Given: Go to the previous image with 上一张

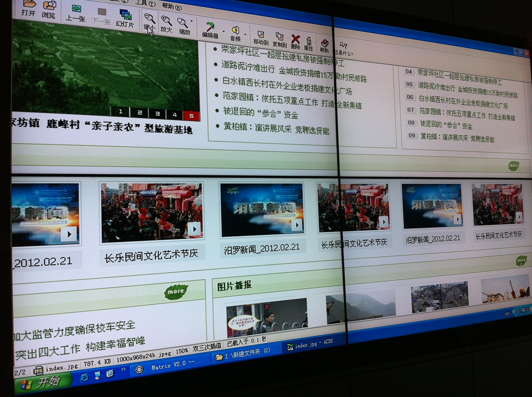Looking at the screenshot, I should [76, 14].
